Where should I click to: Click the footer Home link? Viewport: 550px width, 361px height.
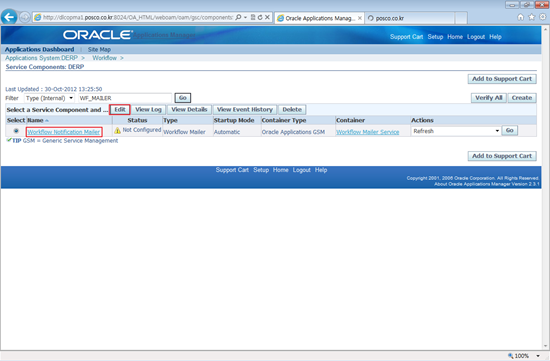281,170
